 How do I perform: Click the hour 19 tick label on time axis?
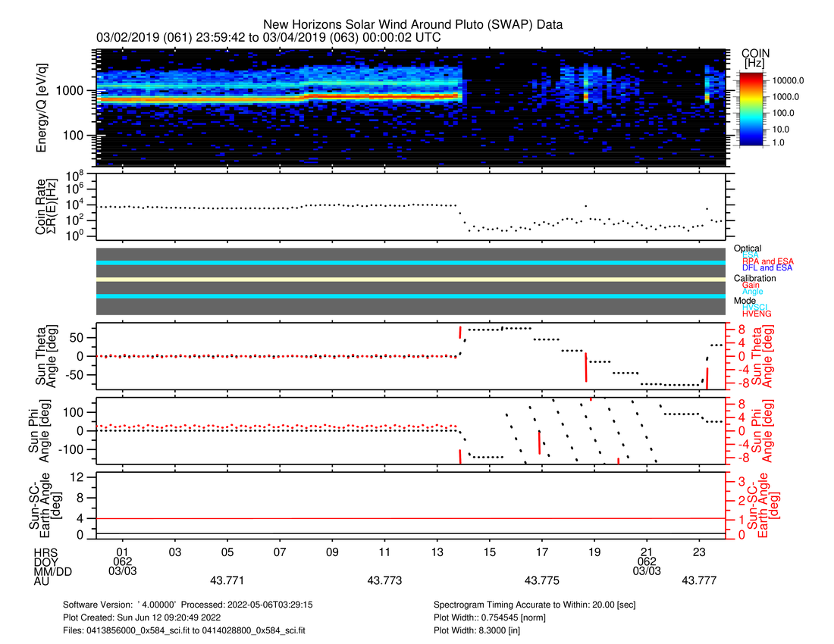(594, 551)
